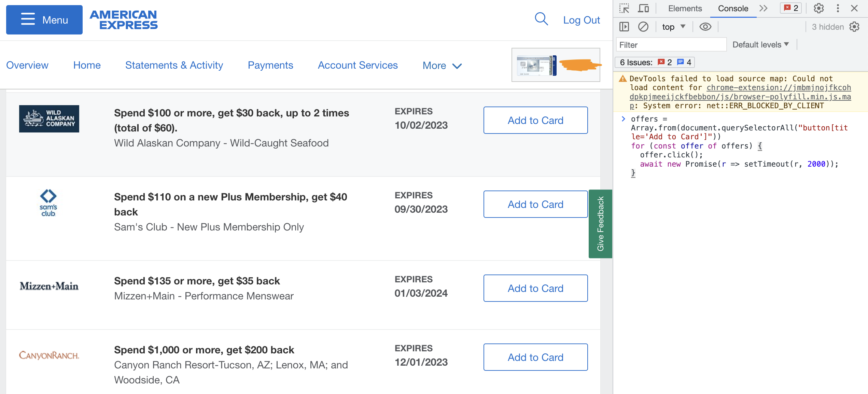Viewport: 868px width, 394px height.
Task: Click expiration date 01/03/2024
Action: (x=421, y=293)
